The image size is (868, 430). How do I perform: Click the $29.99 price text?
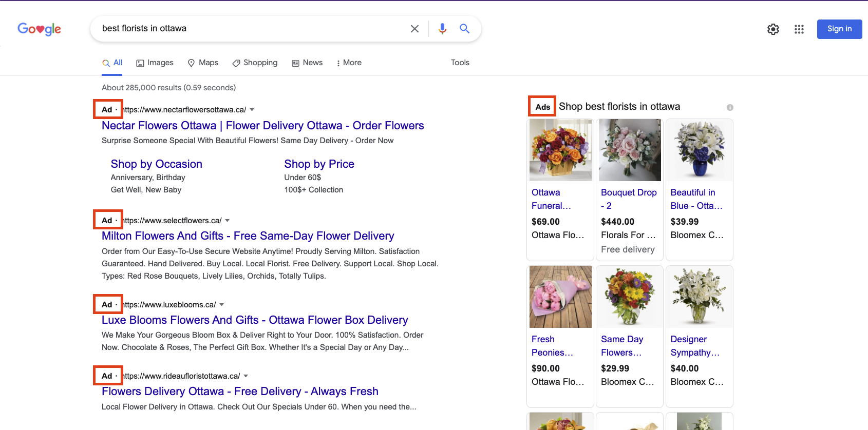click(x=615, y=368)
